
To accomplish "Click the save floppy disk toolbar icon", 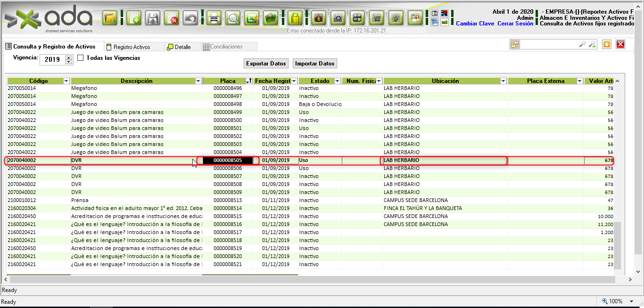I will click(152, 19).
